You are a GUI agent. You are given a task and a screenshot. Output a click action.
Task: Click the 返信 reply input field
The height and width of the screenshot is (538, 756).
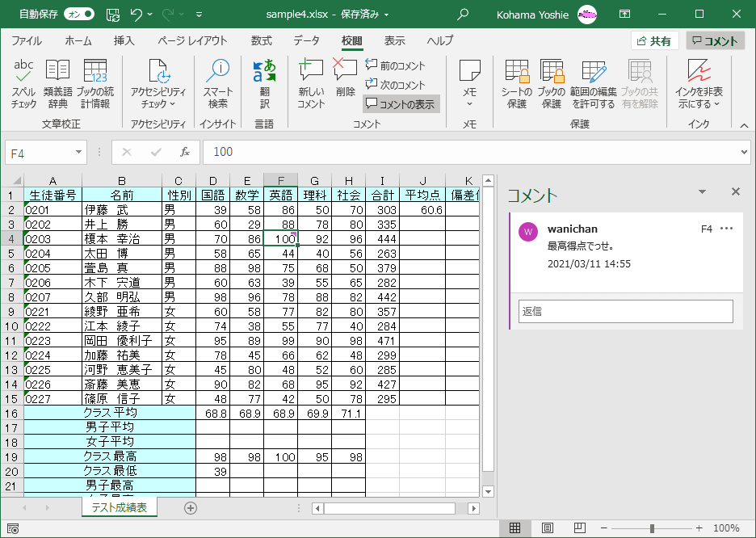[x=626, y=311]
